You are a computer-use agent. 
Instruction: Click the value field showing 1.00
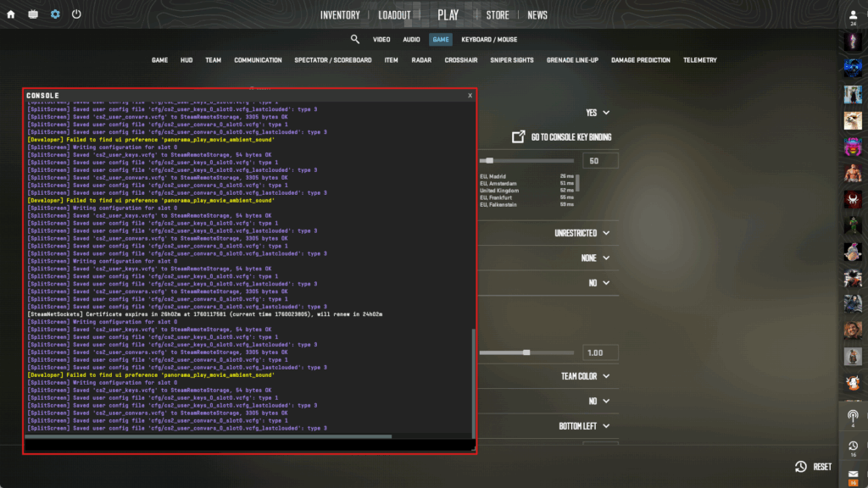[x=600, y=353]
